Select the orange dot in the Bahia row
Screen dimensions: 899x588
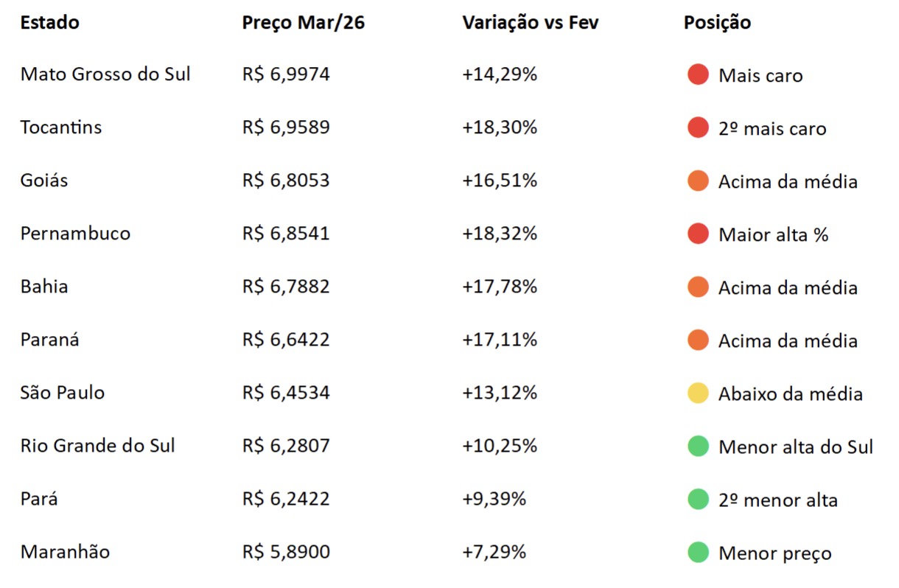coord(698,287)
